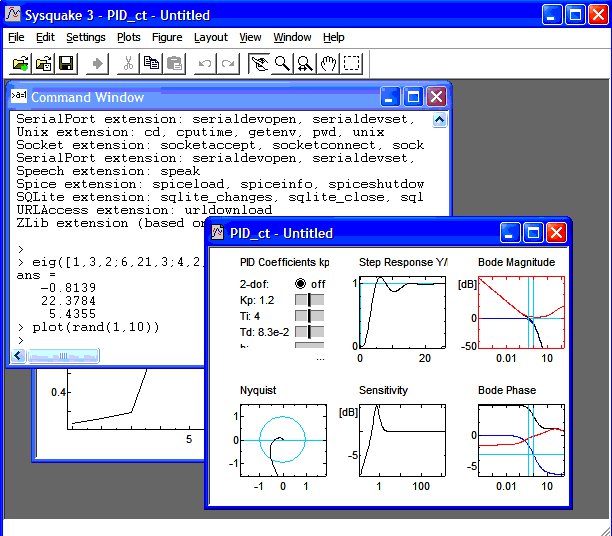This screenshot has width=612, height=536.
Task: Click the Bode Magnitude plot
Action: point(521,312)
